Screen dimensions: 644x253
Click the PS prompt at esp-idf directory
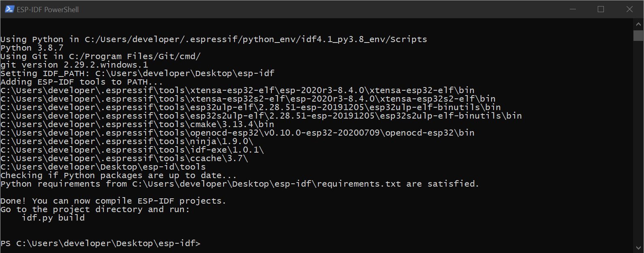100,243
